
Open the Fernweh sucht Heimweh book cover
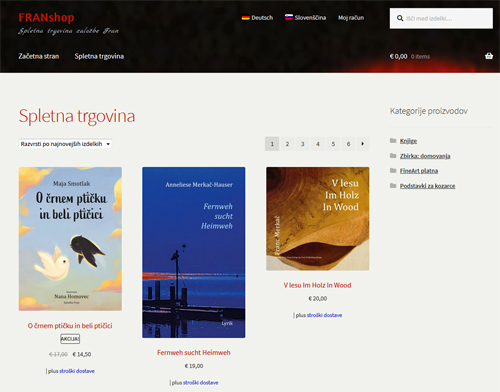point(194,252)
